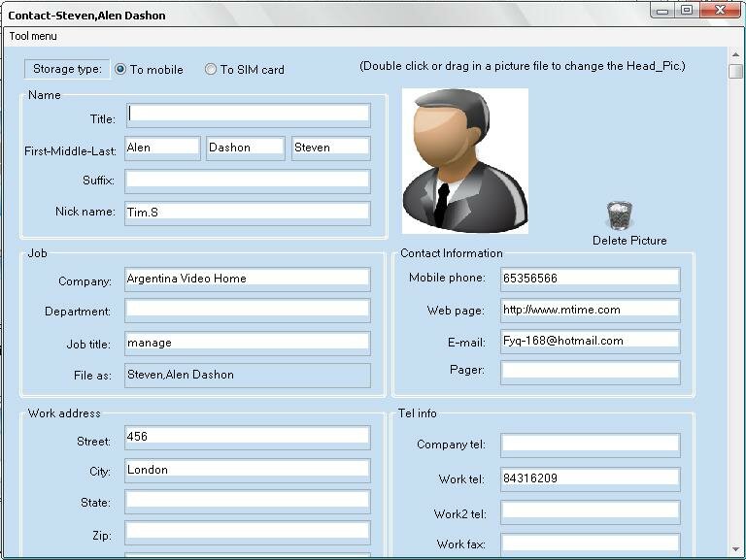746x560 pixels.
Task: Click the Pager input field
Action: coord(590,373)
